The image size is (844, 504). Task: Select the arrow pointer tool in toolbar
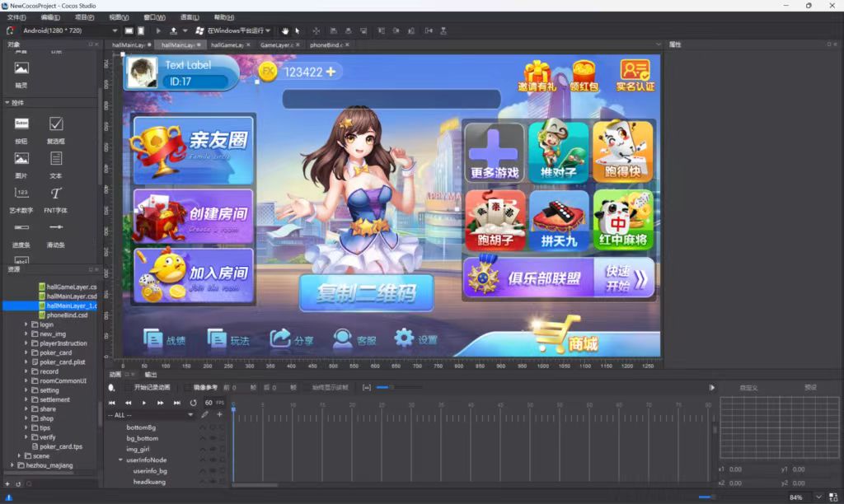[x=297, y=30]
